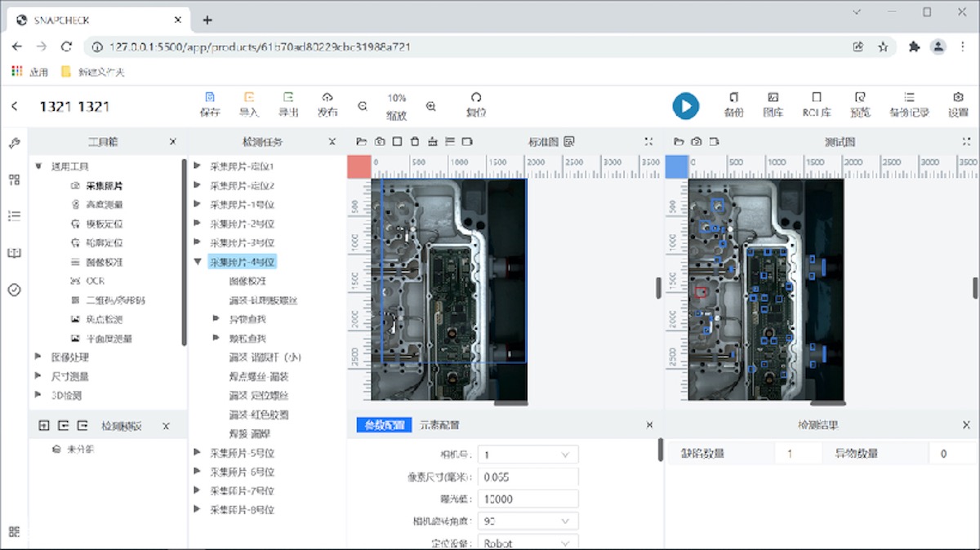The image size is (980, 550).
Task: Maximize the 标准图 panel with the fullscreen icon
Action: (648, 141)
